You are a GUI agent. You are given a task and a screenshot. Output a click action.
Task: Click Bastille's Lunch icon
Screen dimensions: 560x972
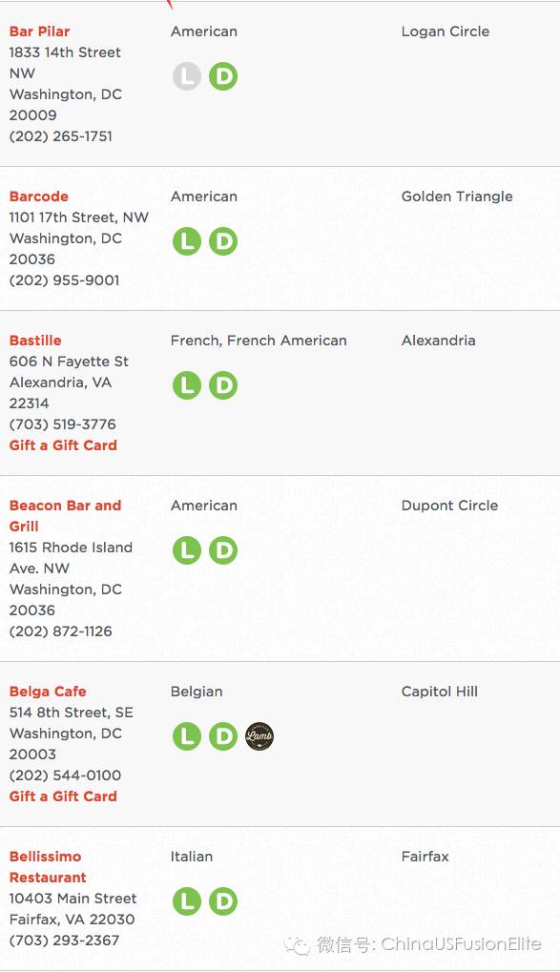click(x=187, y=385)
